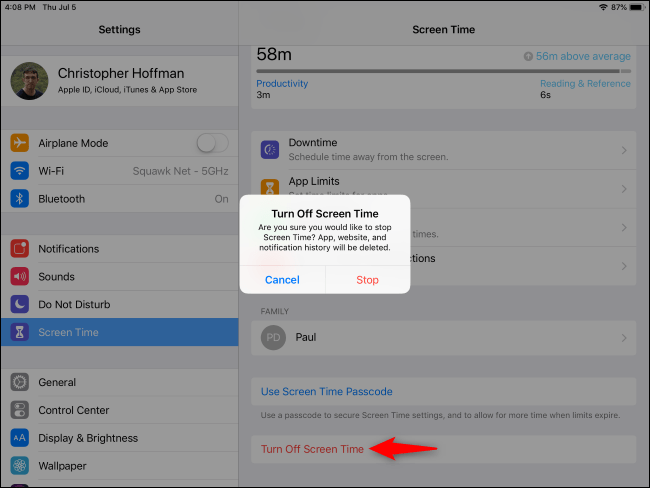Open Christopher Hoffman Apple ID profile

(119, 81)
